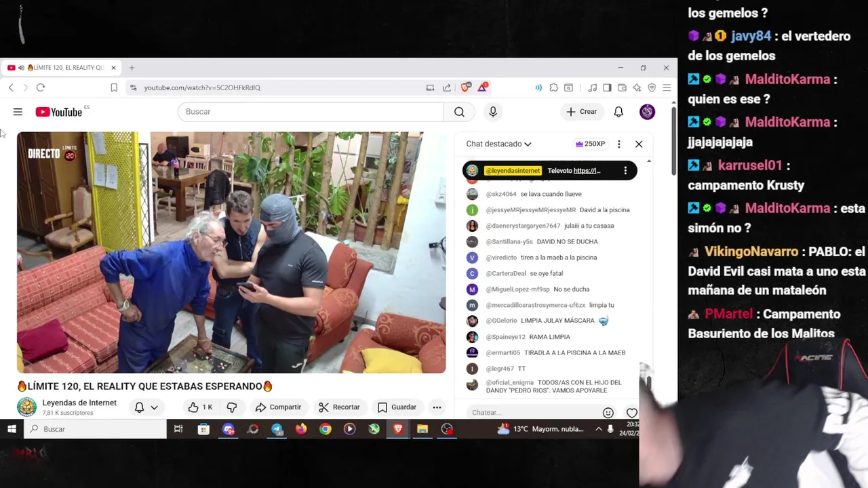Click the Crear button
This screenshot has height=488, width=868.
pos(582,112)
